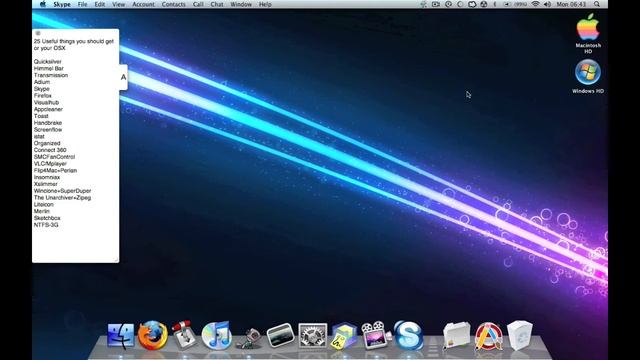The height and width of the screenshot is (360, 640).
Task: Click 'Flip4Mac+Perian' in the note
Action: coord(55,171)
